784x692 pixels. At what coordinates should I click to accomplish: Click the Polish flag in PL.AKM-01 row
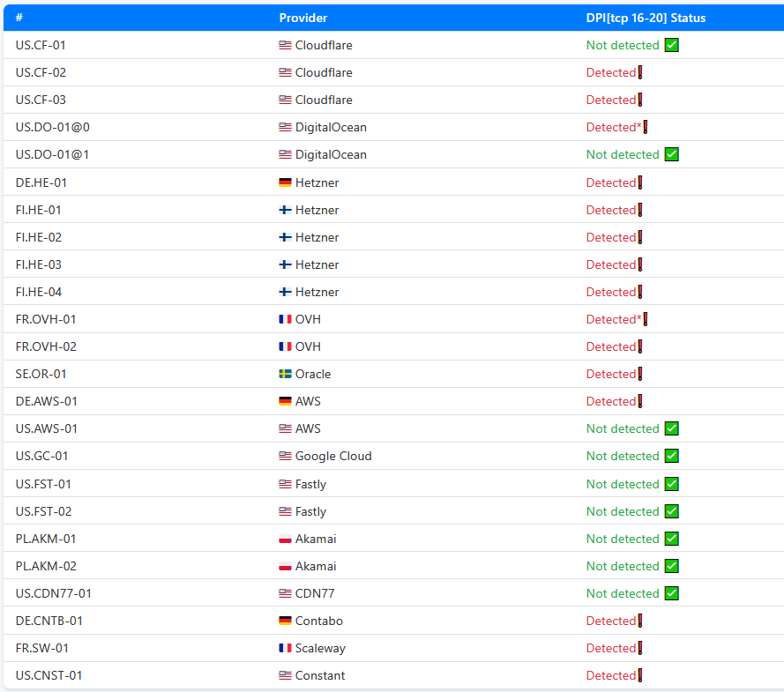pos(285,539)
